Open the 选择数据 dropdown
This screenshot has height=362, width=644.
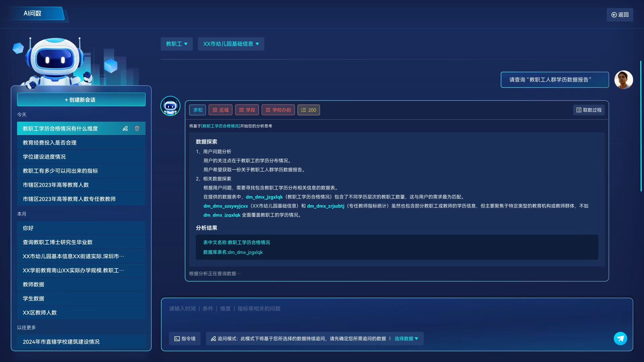pos(406,339)
